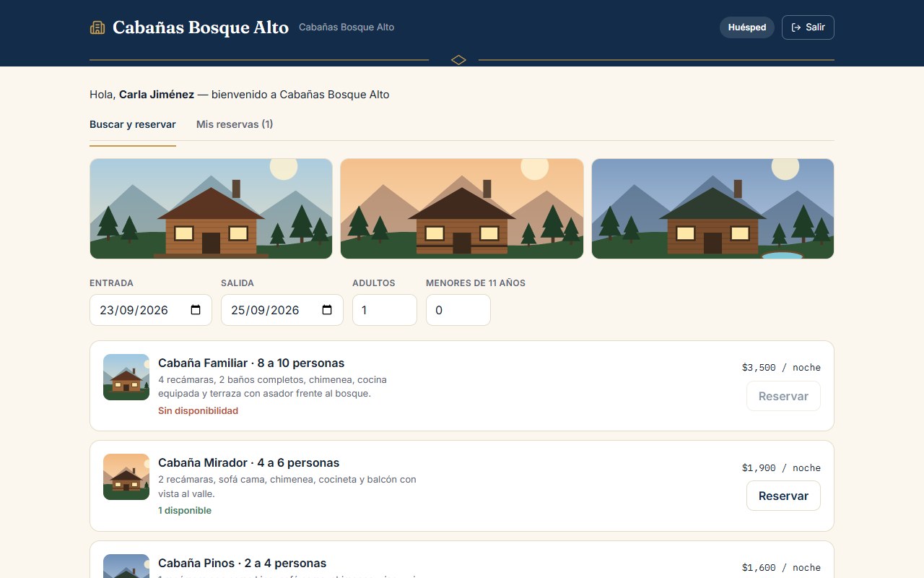Click the Cabaña Mirador · 4 a 6 personas heading
The height and width of the screenshot is (578, 924).
click(248, 462)
